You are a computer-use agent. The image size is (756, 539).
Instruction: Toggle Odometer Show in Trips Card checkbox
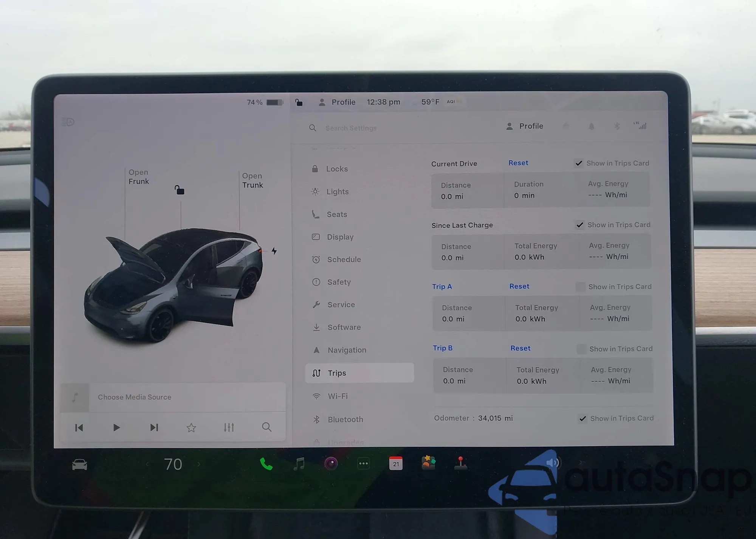(582, 419)
